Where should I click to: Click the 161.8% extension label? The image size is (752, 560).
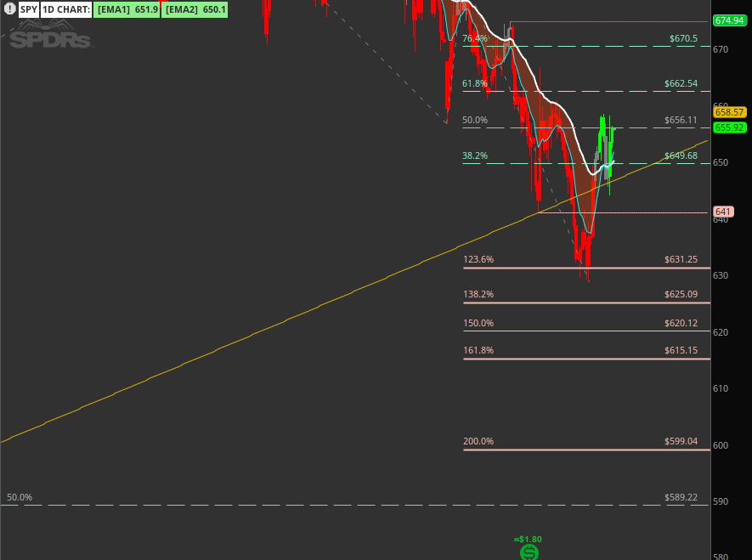pyautogui.click(x=478, y=350)
